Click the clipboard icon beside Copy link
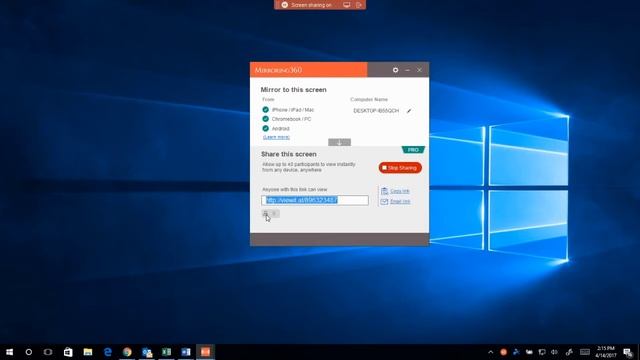 (x=384, y=191)
